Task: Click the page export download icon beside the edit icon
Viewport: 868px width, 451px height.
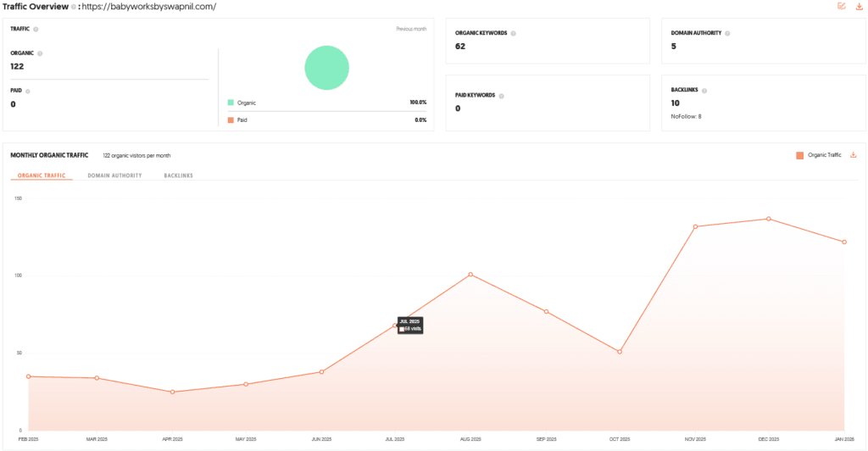Action: pyautogui.click(x=860, y=6)
